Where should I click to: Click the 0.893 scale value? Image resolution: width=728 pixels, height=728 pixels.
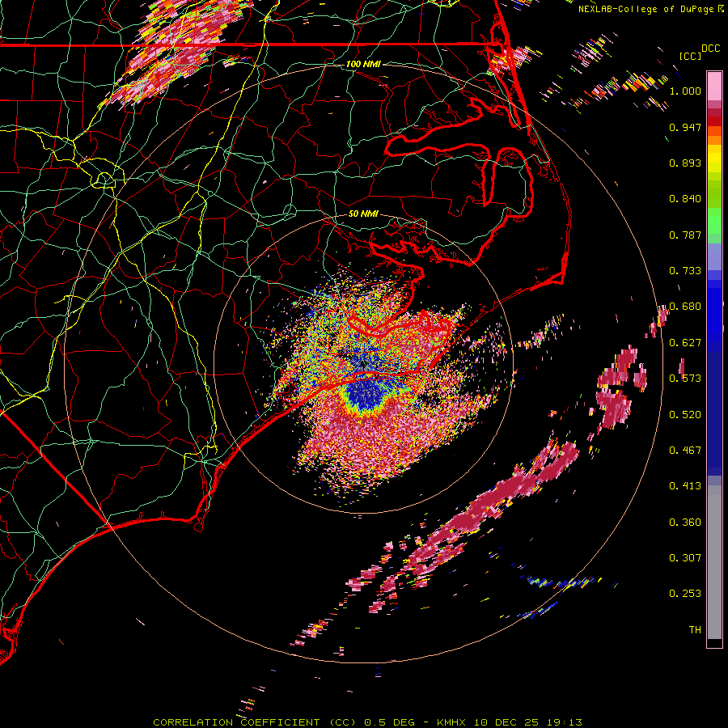685,163
